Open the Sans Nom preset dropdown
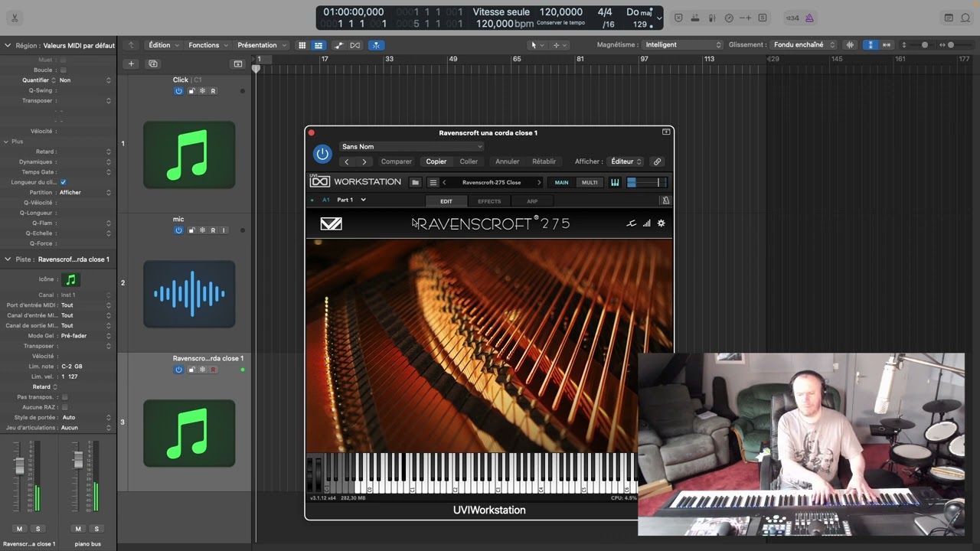The width and height of the screenshot is (980, 551). [x=411, y=146]
